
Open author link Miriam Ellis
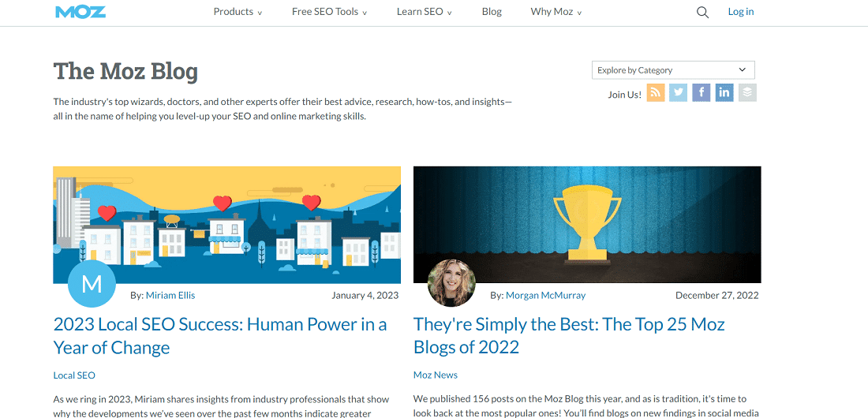[x=170, y=295]
